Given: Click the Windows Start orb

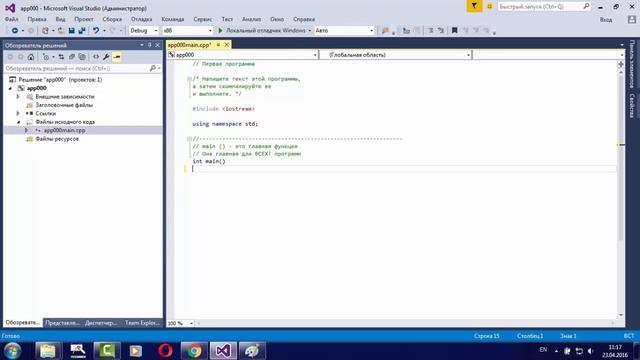Looking at the screenshot, I should [x=13, y=351].
